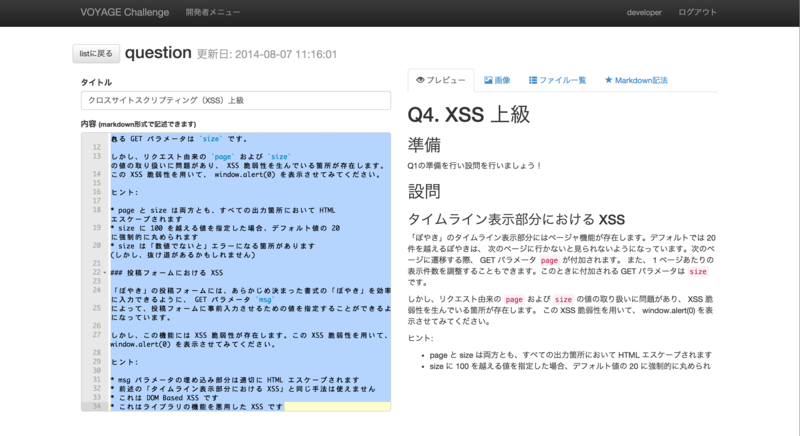Click the タイトル field label
The width and height of the screenshot is (800, 436).
pos(96,82)
